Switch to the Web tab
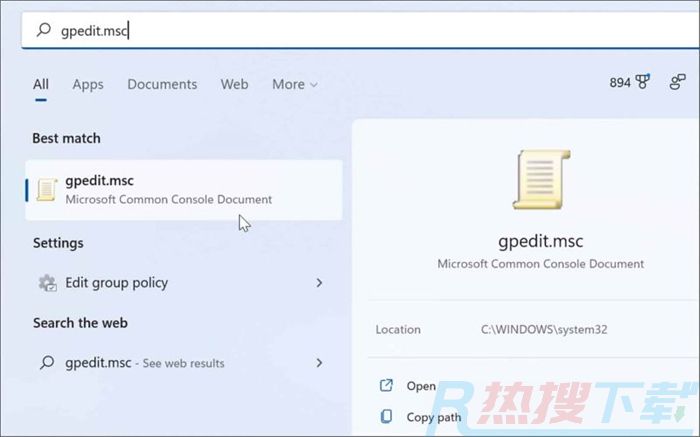This screenshot has width=700, height=437. coord(234,84)
